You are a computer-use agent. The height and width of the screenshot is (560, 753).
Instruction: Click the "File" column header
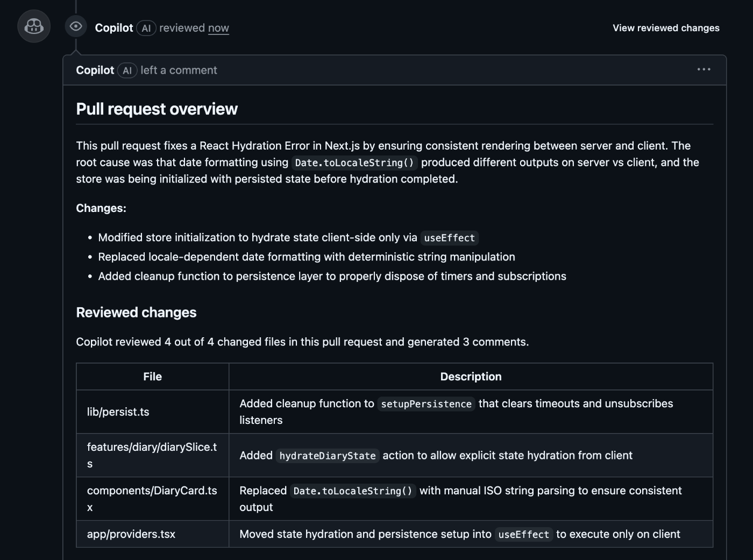(x=152, y=377)
